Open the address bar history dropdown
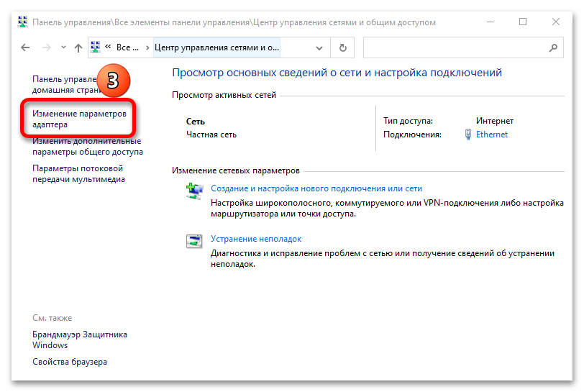 coord(319,48)
